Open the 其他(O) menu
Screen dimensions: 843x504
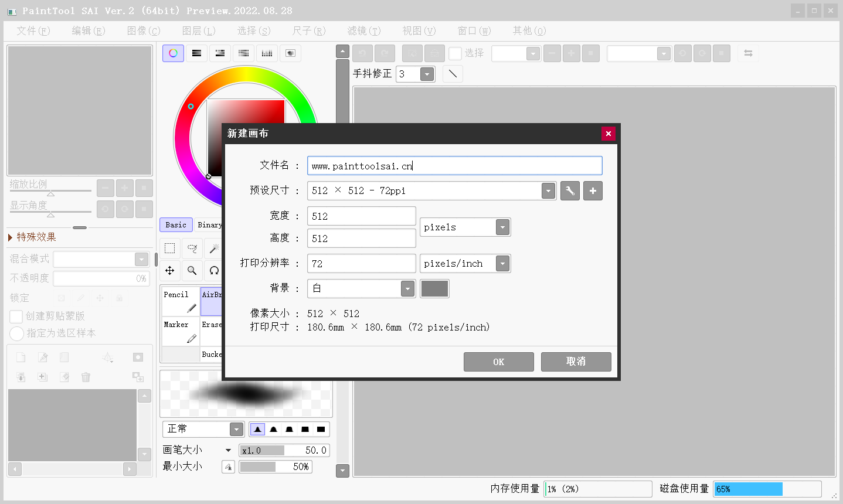(x=529, y=30)
